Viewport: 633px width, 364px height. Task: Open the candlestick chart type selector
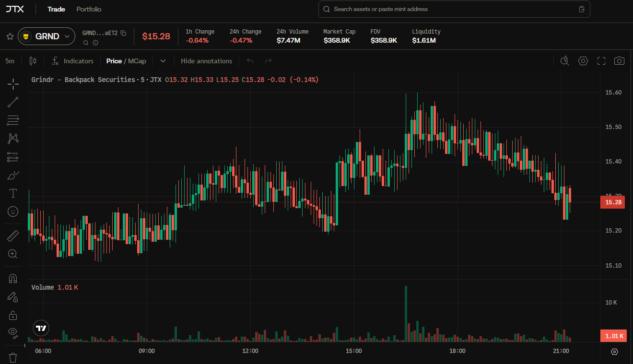point(33,61)
